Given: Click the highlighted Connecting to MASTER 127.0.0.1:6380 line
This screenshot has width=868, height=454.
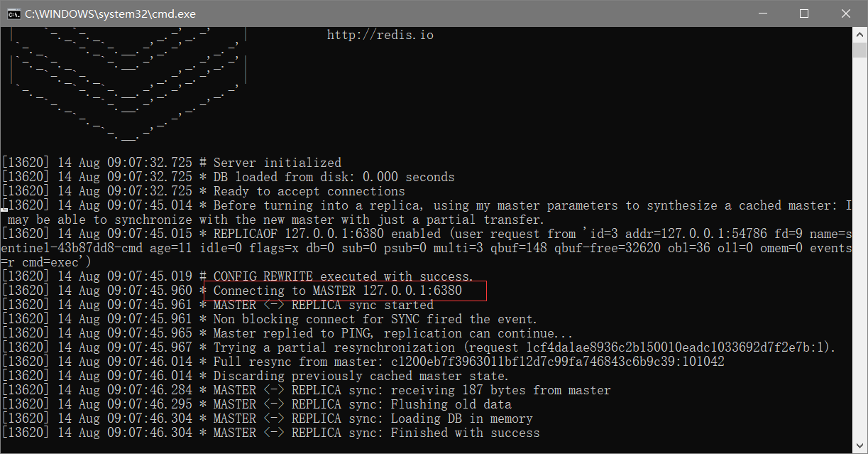Looking at the screenshot, I should (346, 291).
